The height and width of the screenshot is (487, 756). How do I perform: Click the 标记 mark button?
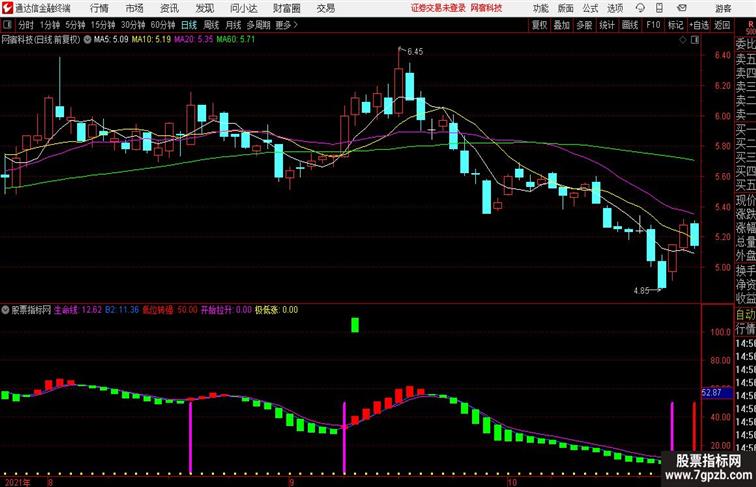pos(675,25)
